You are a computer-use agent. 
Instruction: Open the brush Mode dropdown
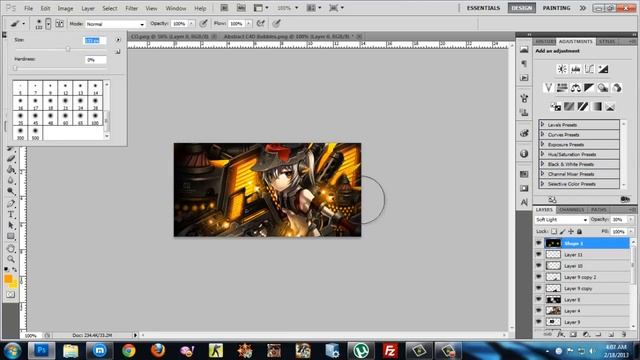point(115,24)
